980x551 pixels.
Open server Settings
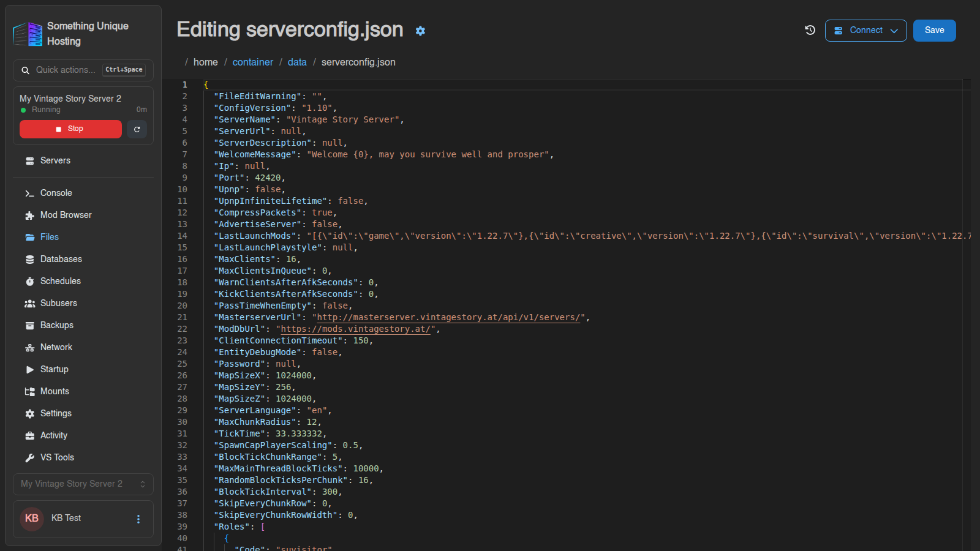pos(83,413)
